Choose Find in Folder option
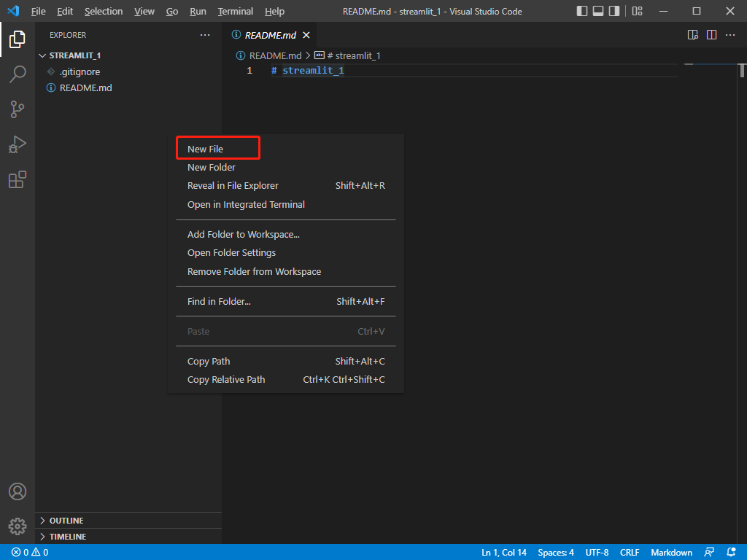Screen dimensions: 747x560 pyautogui.click(x=286, y=301)
